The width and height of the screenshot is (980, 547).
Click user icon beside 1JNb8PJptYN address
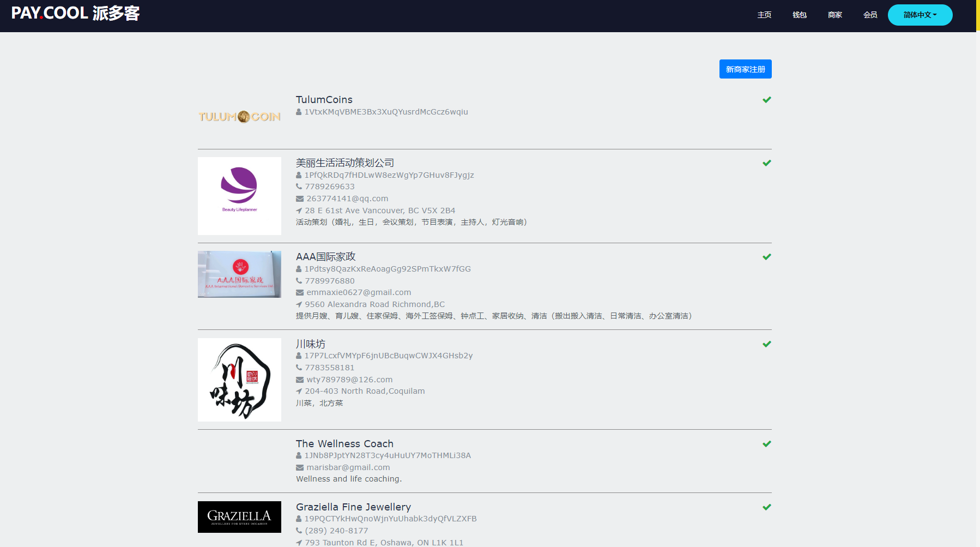(x=299, y=455)
